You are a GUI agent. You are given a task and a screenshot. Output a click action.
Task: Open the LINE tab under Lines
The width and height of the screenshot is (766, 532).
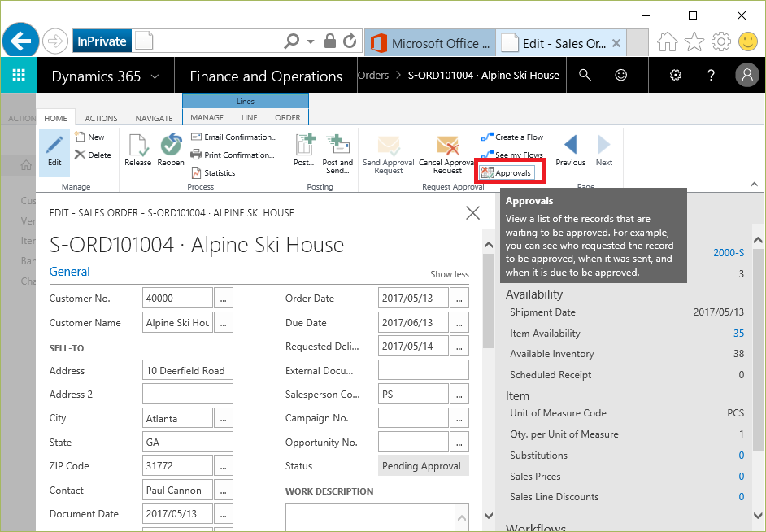[x=249, y=118]
